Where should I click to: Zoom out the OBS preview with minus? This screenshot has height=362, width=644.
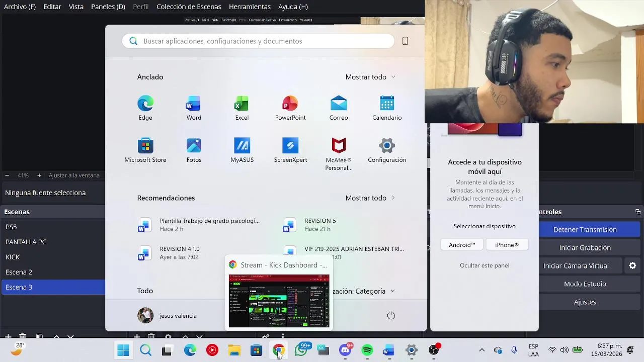coord(7,175)
